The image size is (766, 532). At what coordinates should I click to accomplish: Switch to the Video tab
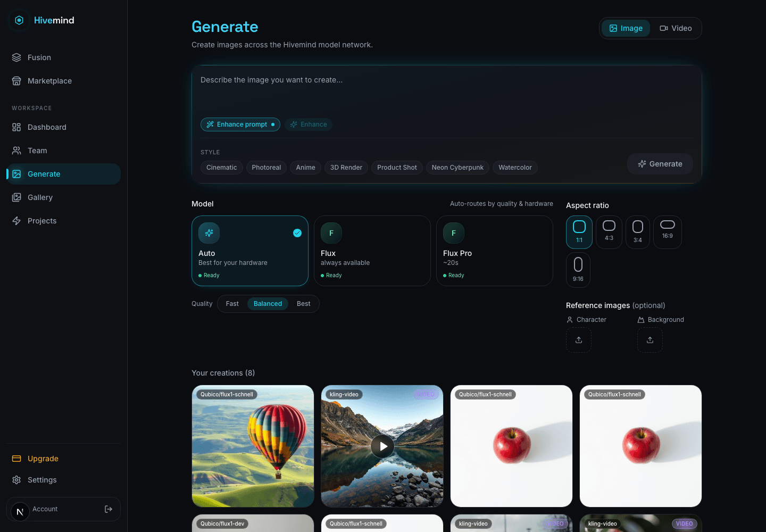pyautogui.click(x=676, y=28)
